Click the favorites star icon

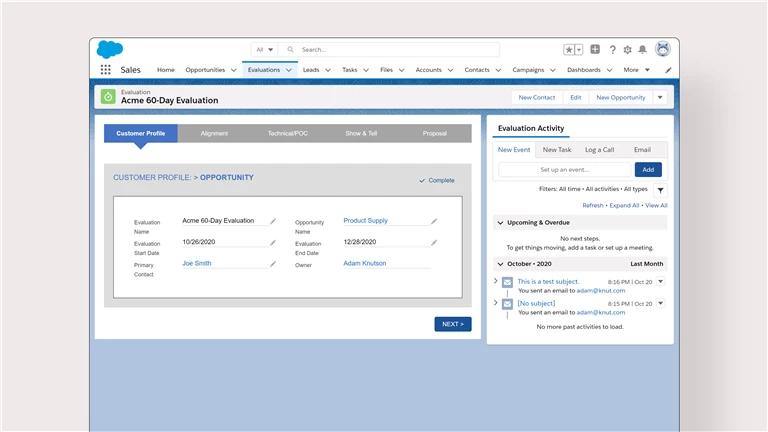pyautogui.click(x=569, y=49)
